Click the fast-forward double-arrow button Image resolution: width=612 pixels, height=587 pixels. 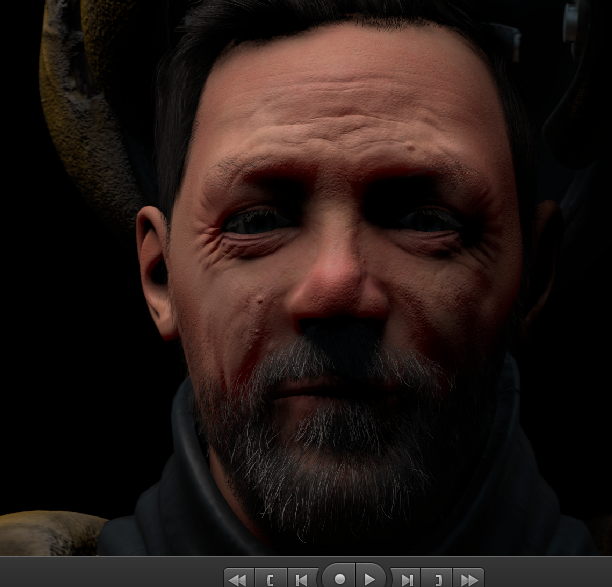(469, 578)
